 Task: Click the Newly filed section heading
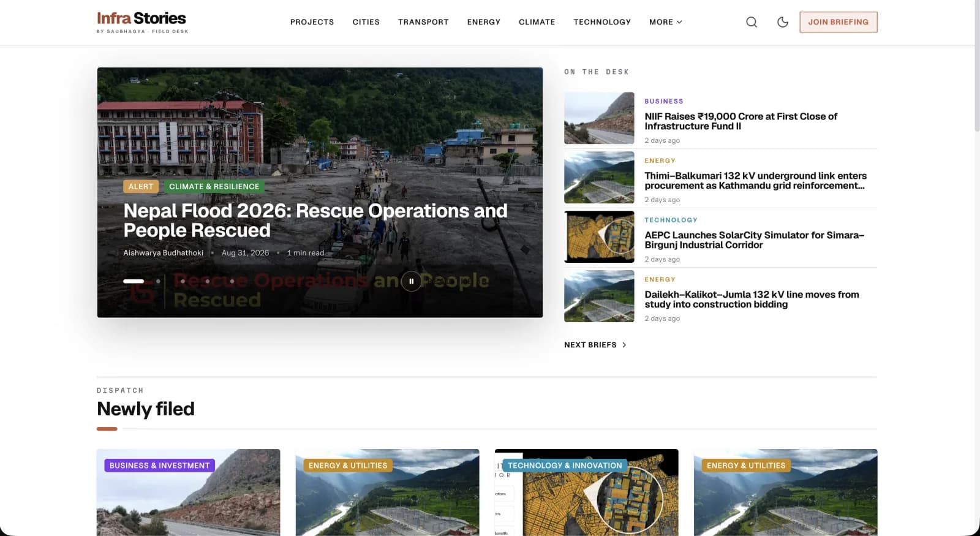point(146,409)
